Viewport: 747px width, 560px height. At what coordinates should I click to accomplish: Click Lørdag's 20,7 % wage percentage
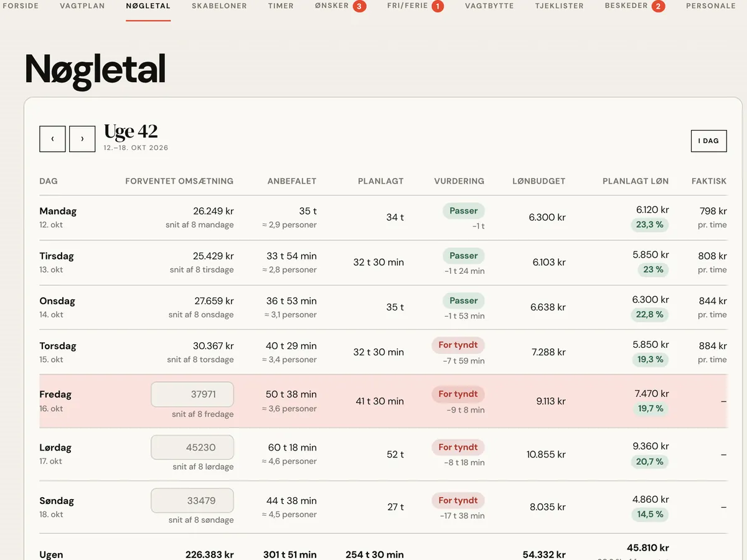point(650,461)
